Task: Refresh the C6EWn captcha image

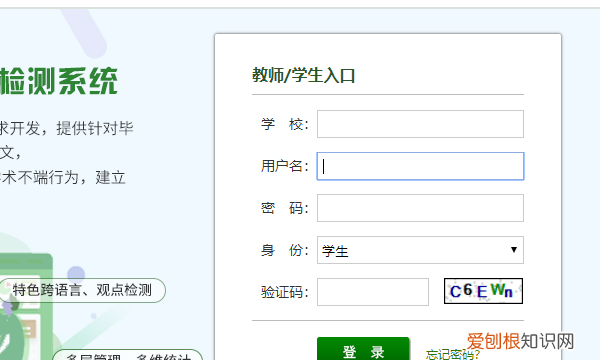Action: pyautogui.click(x=483, y=291)
